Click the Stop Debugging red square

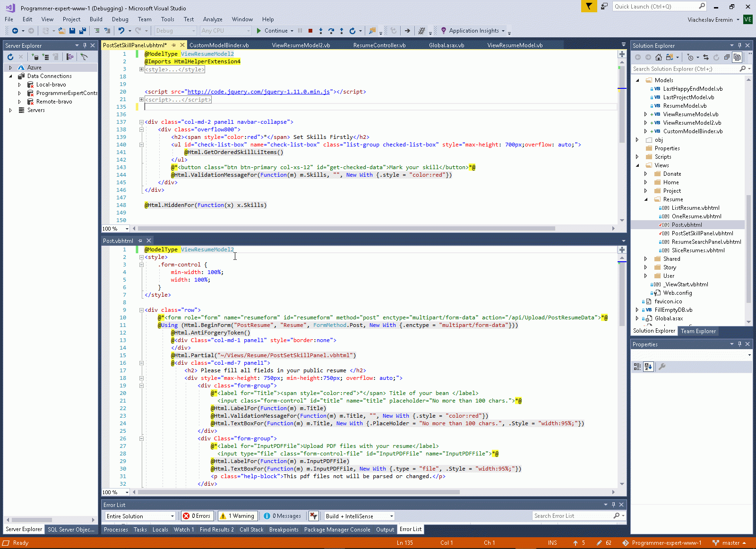(x=310, y=31)
